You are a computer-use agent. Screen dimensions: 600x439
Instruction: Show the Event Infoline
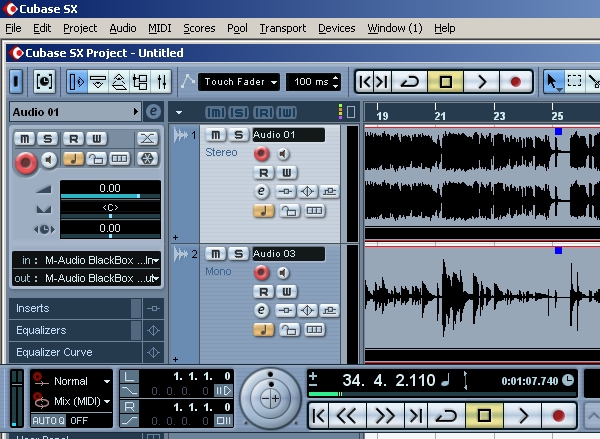98,82
